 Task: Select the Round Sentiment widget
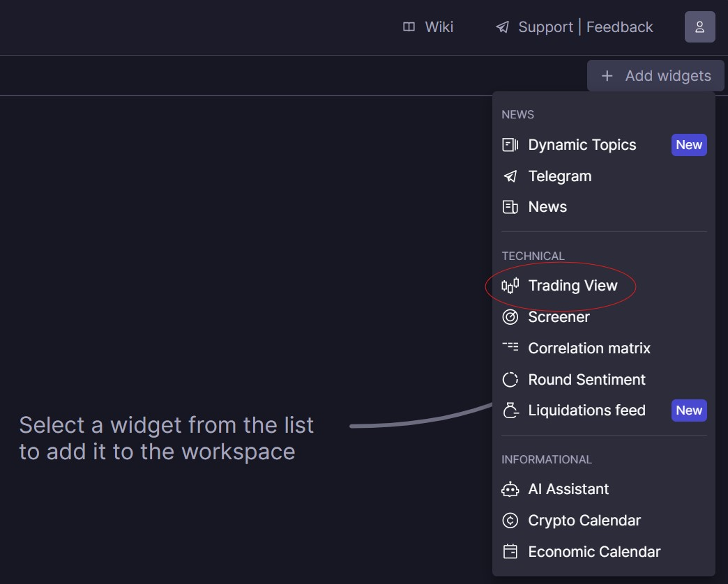pyautogui.click(x=586, y=380)
